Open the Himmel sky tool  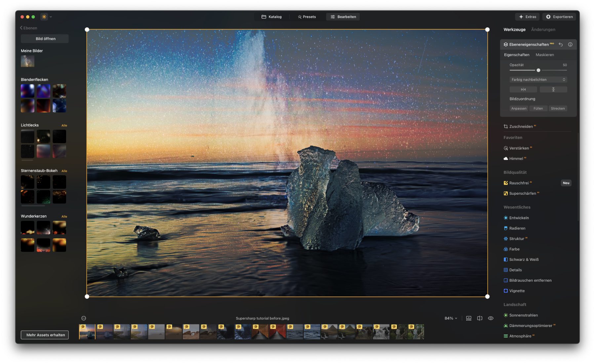pyautogui.click(x=516, y=159)
